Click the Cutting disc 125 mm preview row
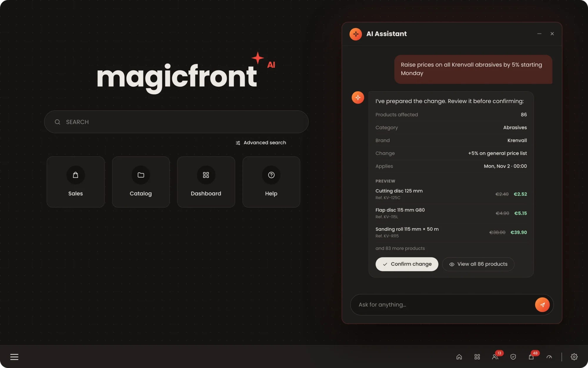The width and height of the screenshot is (588, 368). click(451, 194)
